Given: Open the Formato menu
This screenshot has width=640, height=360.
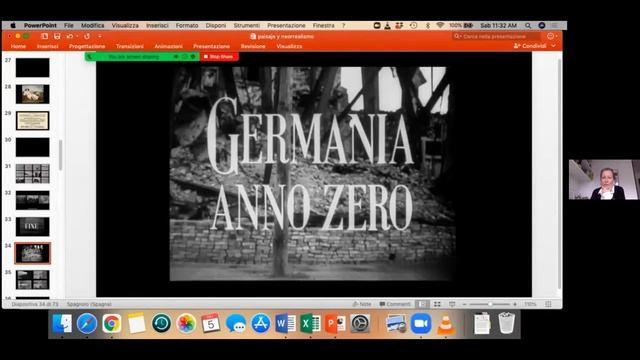Looking at the screenshot, I should point(187,25).
